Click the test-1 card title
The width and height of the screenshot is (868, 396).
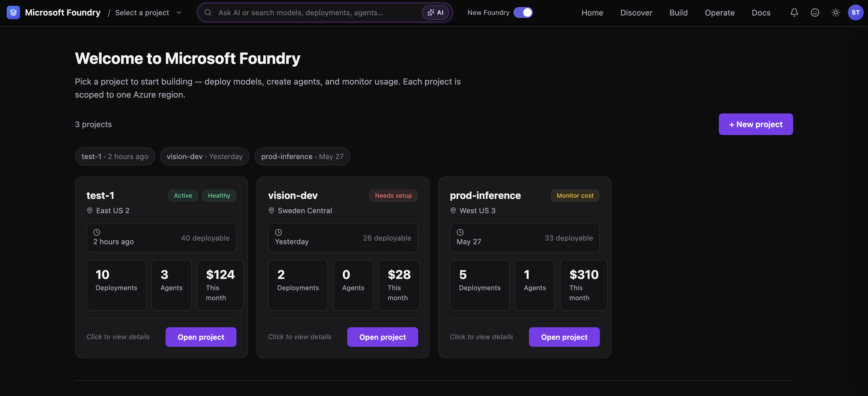tap(100, 195)
